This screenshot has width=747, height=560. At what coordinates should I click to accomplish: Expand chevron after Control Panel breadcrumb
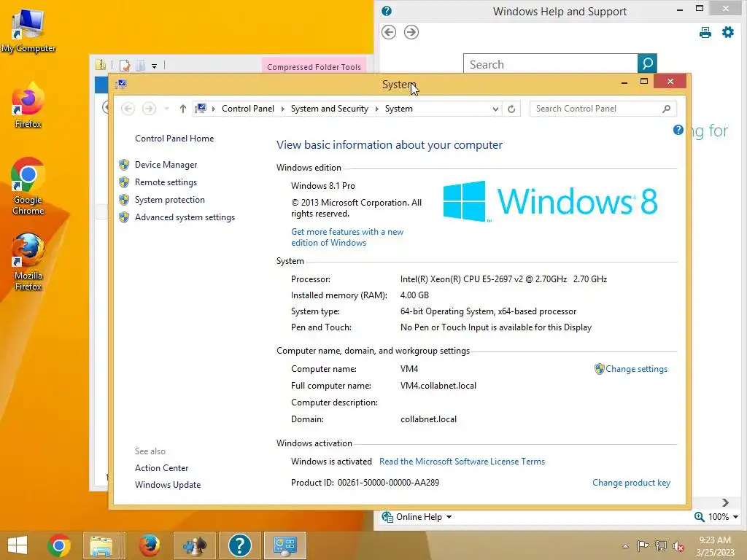pos(282,109)
